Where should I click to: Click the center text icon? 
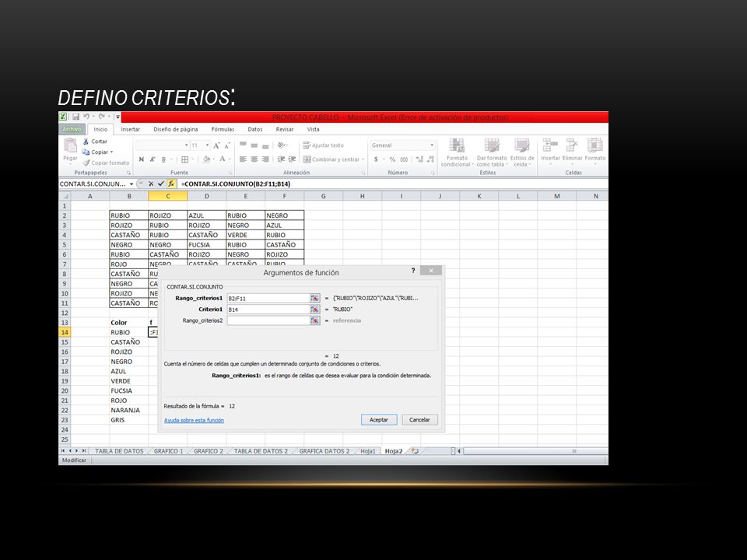pos(254,159)
